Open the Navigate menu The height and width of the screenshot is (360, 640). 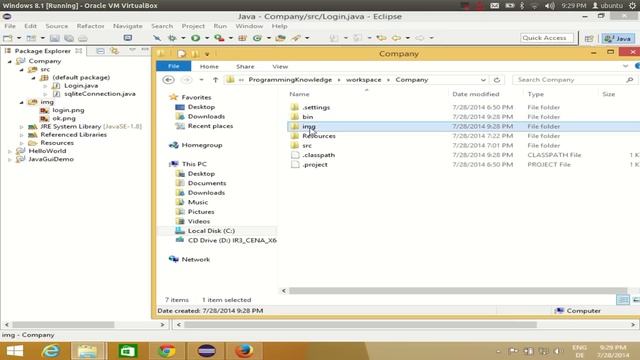pyautogui.click(x=128, y=26)
